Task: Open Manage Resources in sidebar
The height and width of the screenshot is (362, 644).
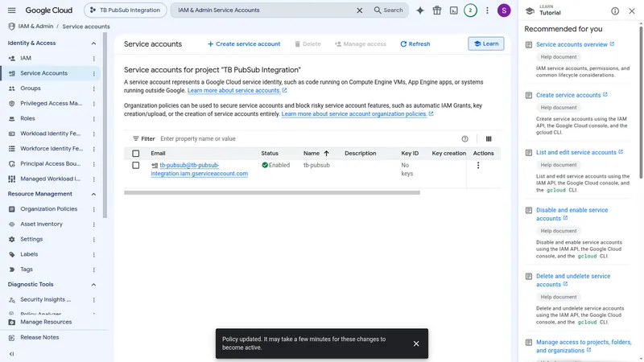Action: point(46,323)
